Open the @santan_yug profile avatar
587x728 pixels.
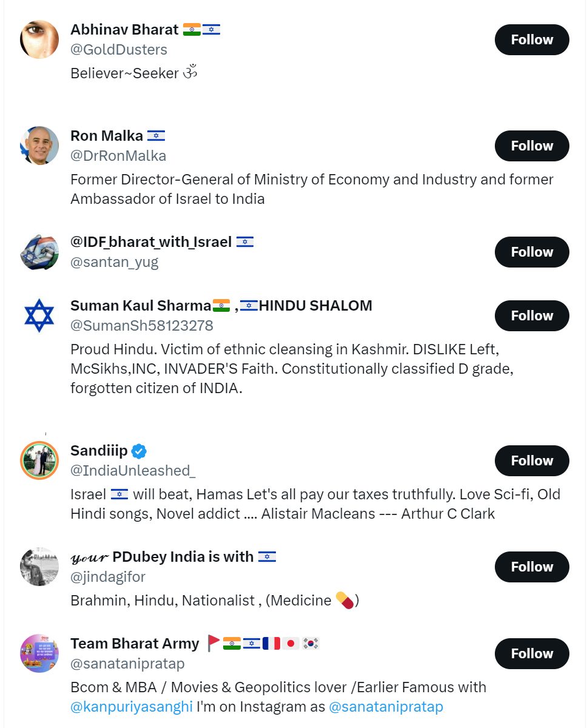point(39,252)
